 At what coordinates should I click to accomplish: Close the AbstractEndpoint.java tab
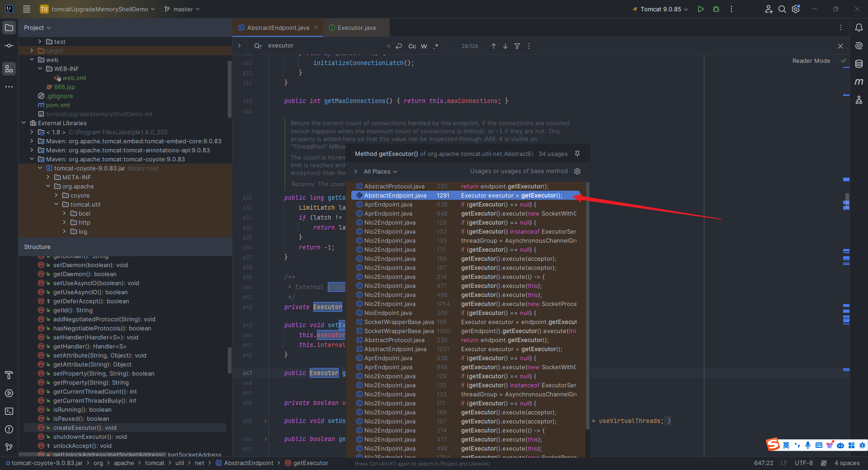(x=316, y=28)
